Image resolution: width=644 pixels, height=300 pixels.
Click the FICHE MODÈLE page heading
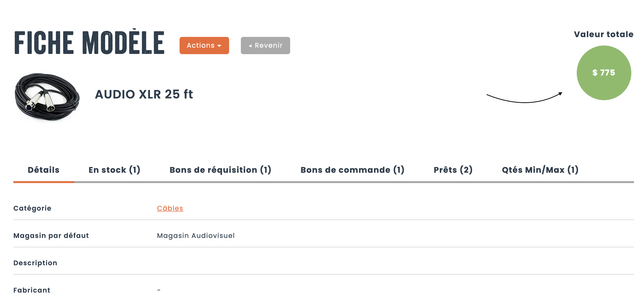89,43
